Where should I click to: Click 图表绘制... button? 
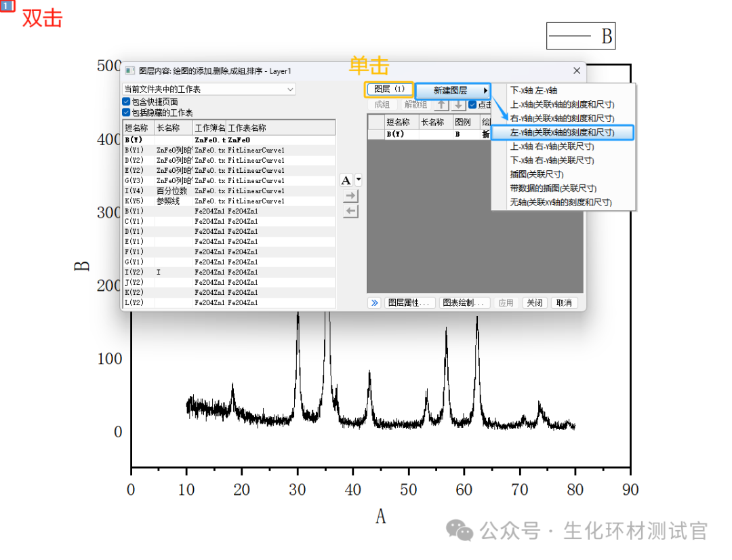(464, 302)
